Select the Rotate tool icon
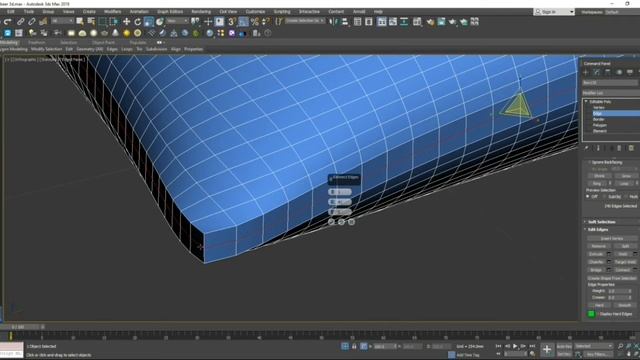The image size is (640, 360). click(138, 22)
